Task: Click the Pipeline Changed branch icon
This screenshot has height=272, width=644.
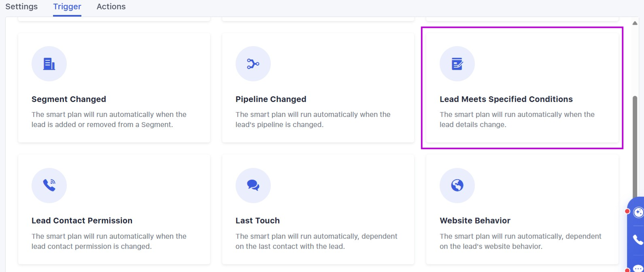Action: click(253, 64)
